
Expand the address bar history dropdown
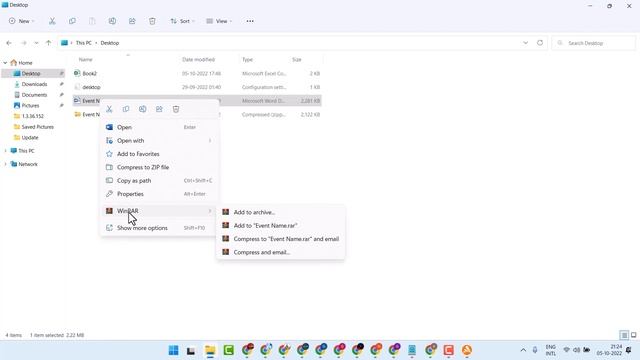(525, 42)
